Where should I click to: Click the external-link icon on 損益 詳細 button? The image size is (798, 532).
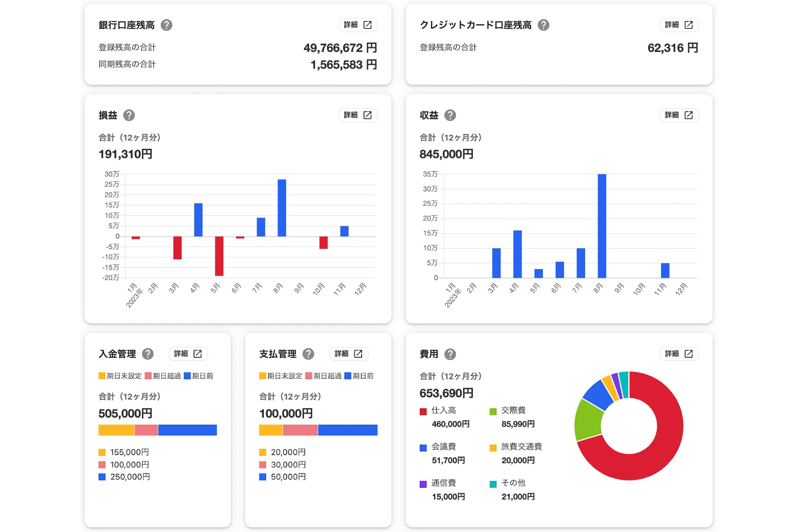[x=367, y=115]
